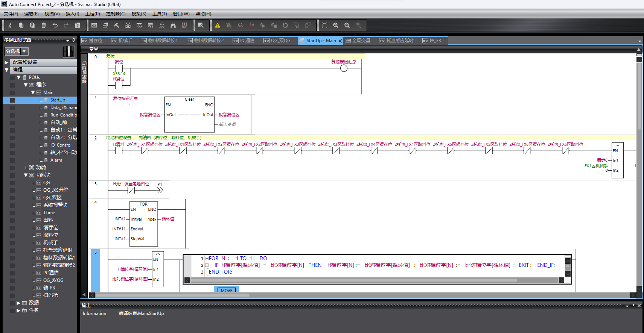Expand the 数据 tree node
Screen dimensions: 644x333
click(x=18, y=303)
